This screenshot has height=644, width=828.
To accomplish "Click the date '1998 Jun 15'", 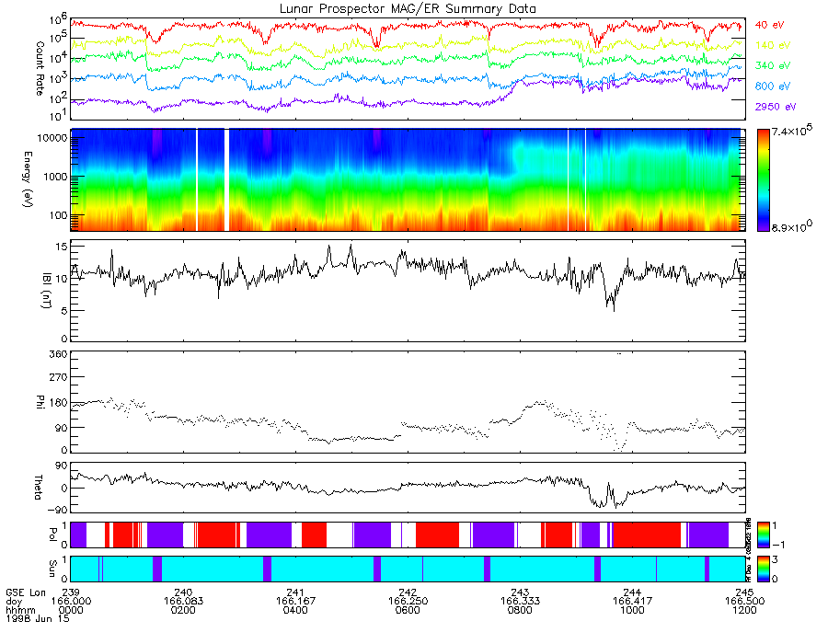I will 37,618.
